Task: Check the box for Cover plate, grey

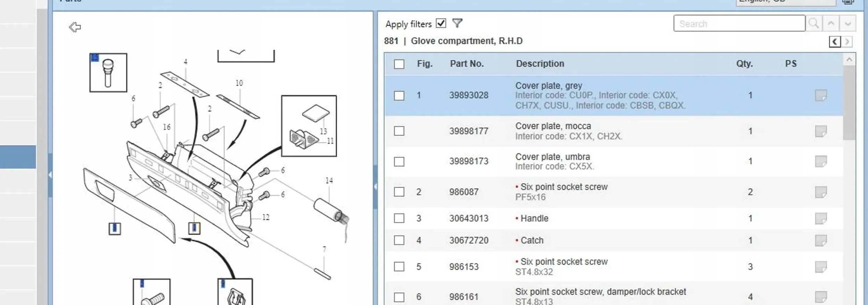Action: click(x=399, y=96)
